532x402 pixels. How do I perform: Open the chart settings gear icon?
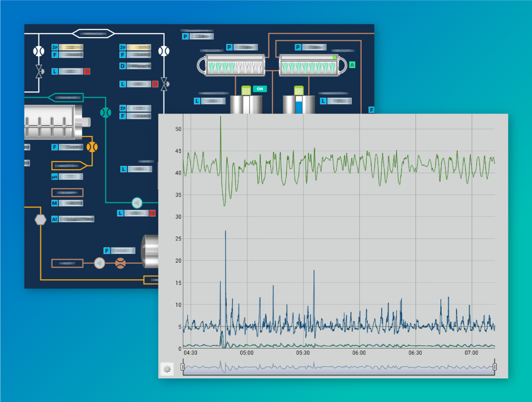[x=167, y=369]
